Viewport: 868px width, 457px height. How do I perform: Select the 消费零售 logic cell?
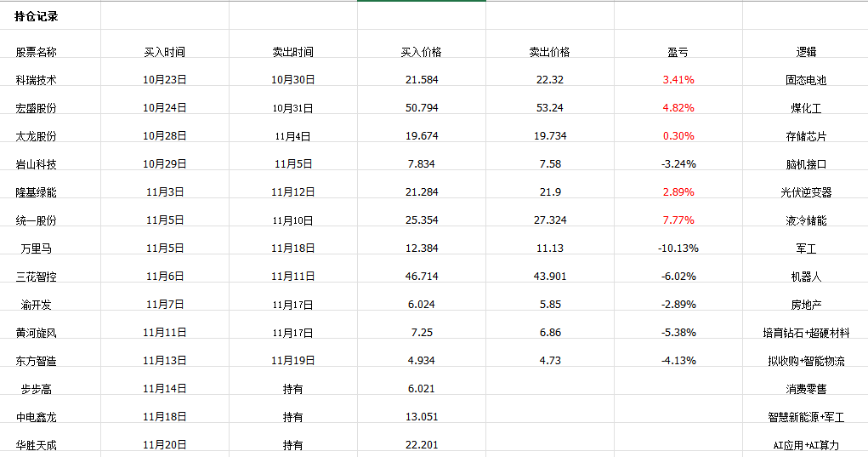806,389
